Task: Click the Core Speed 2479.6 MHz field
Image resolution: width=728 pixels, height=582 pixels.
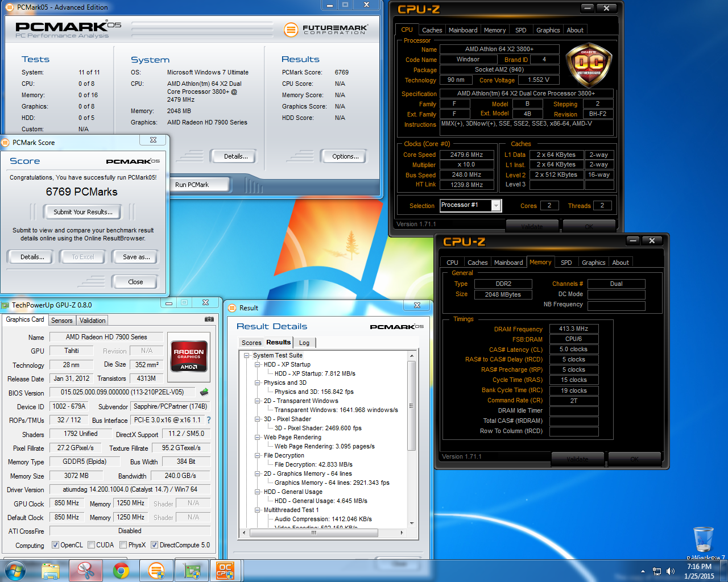Action: click(x=466, y=155)
